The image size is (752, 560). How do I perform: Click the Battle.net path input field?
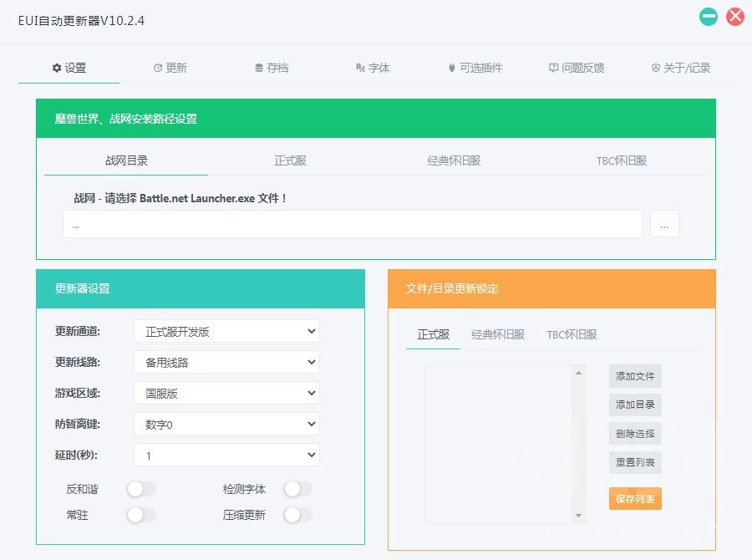tap(351, 224)
